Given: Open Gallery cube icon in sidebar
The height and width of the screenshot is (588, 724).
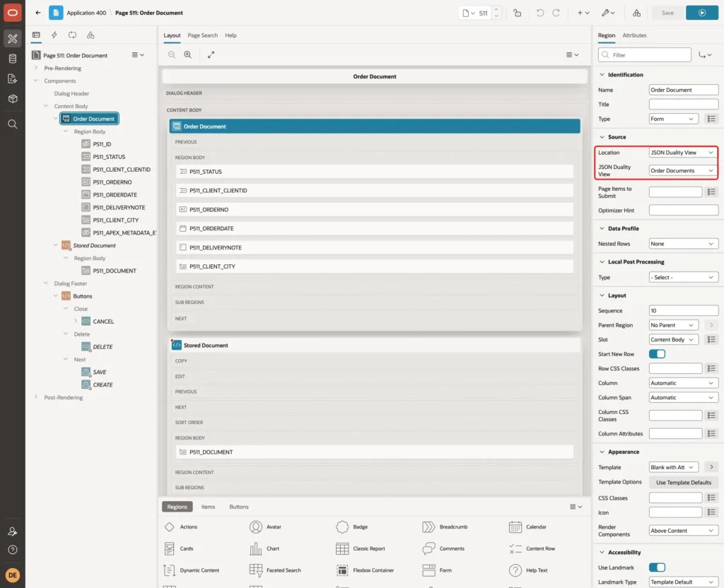Looking at the screenshot, I should click(x=13, y=99).
